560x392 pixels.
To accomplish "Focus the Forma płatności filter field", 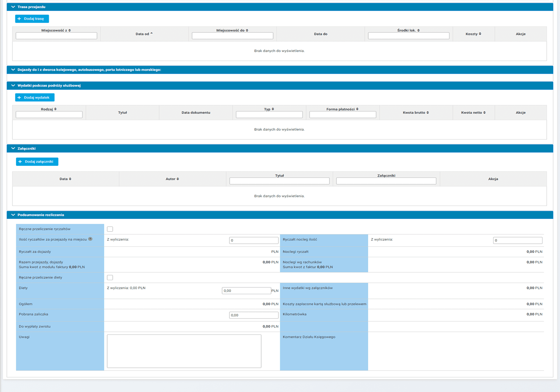I will click(343, 115).
